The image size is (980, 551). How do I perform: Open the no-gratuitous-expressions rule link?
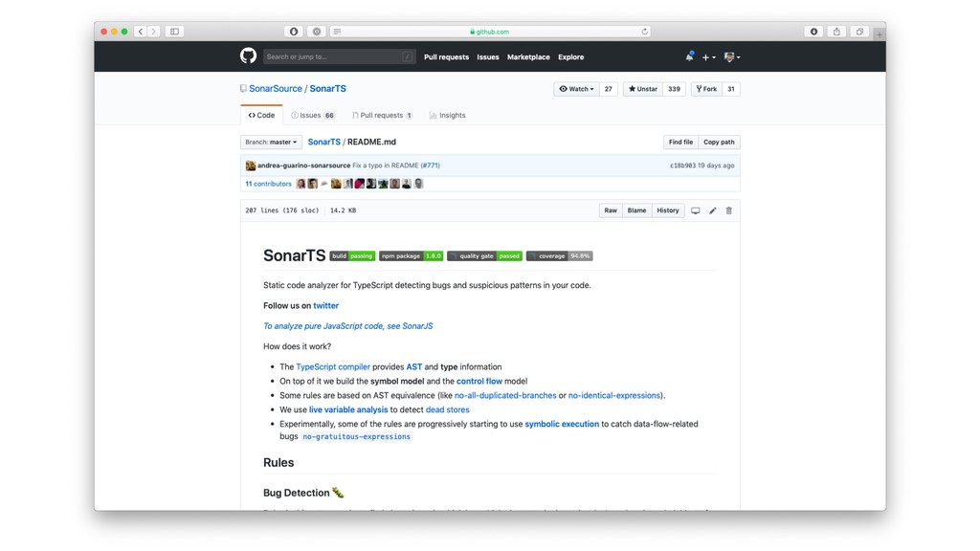pyautogui.click(x=356, y=436)
